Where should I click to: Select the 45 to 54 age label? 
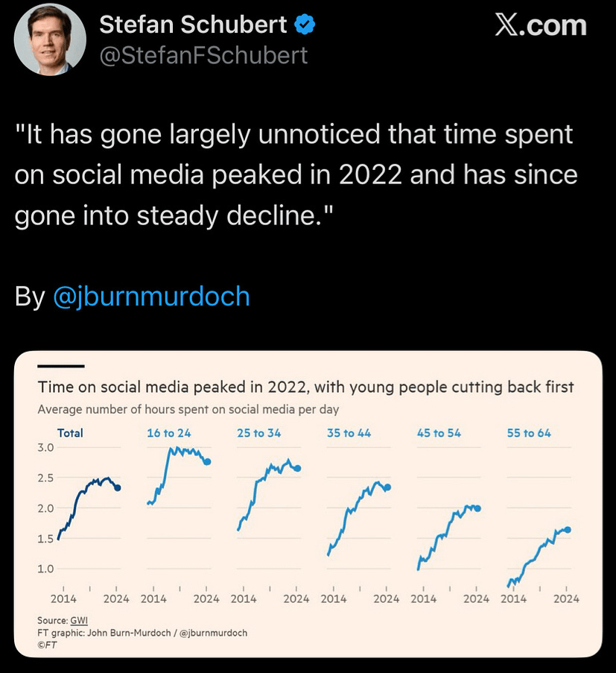click(439, 433)
